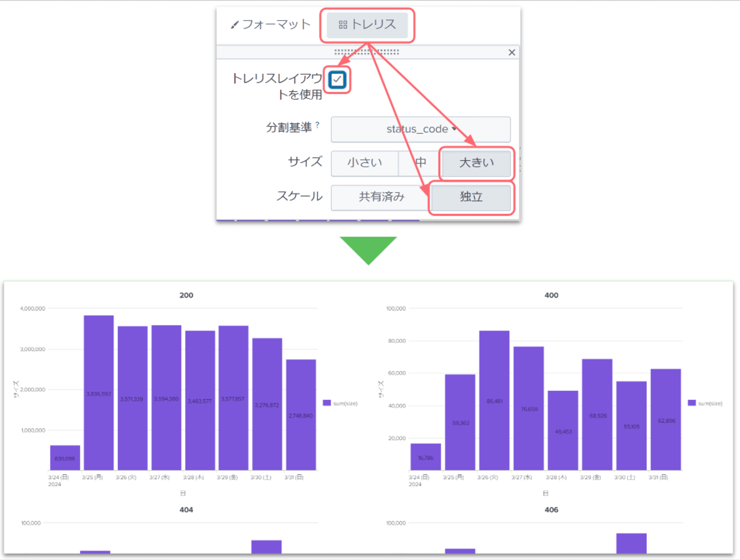Click the 59,362 bar in chart 400

pos(460,422)
